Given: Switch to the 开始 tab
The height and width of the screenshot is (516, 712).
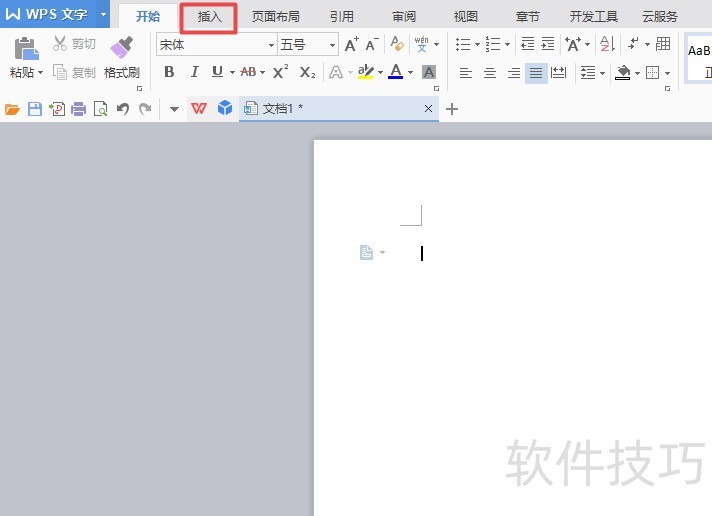Looking at the screenshot, I should pyautogui.click(x=148, y=16).
